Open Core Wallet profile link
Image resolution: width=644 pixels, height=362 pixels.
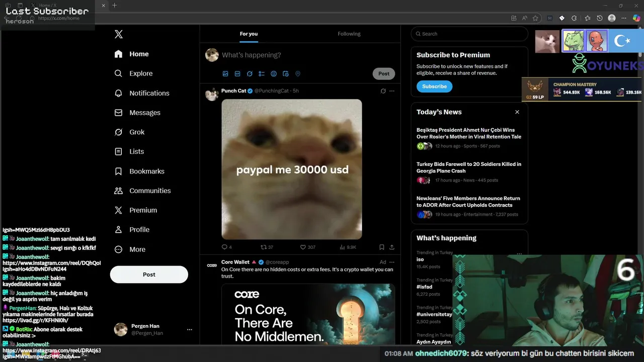[x=235, y=262]
